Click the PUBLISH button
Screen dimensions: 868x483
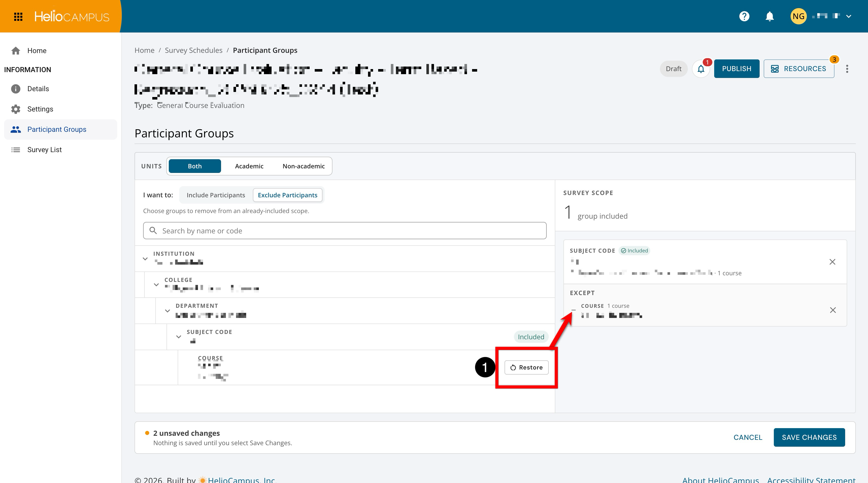(737, 69)
